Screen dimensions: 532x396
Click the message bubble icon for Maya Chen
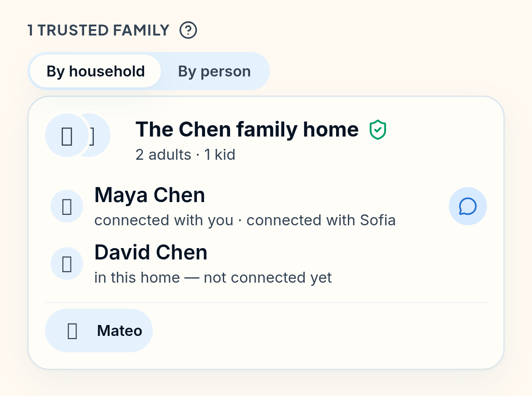(467, 206)
